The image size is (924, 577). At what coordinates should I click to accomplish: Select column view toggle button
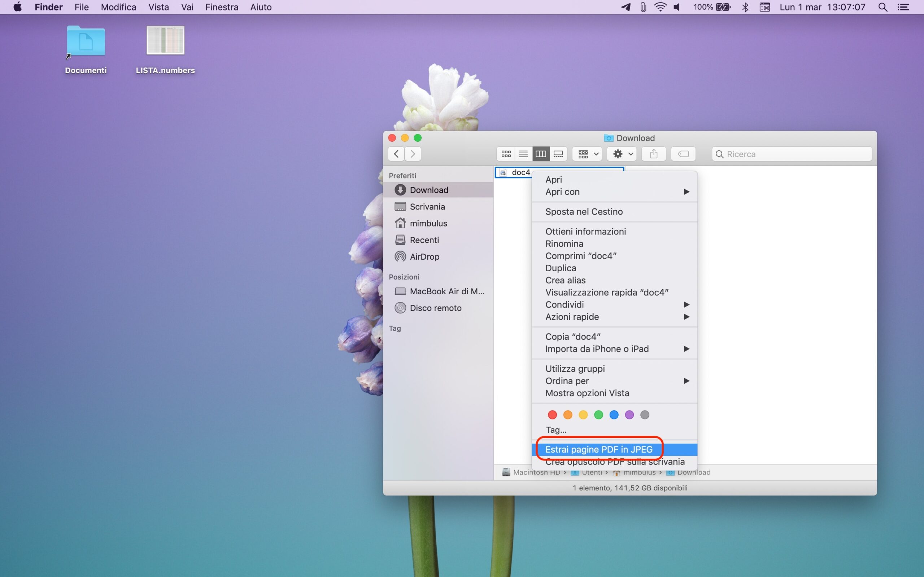coord(541,154)
